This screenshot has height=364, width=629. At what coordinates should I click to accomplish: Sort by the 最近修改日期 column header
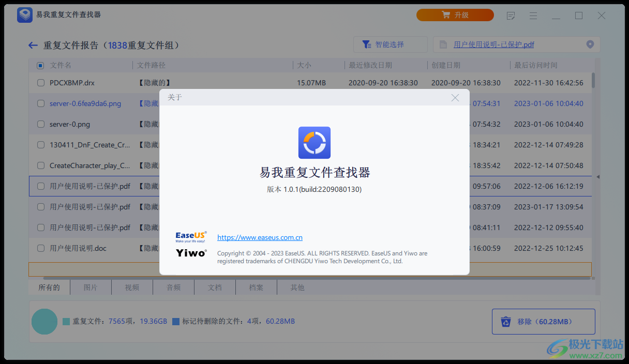(x=370, y=66)
